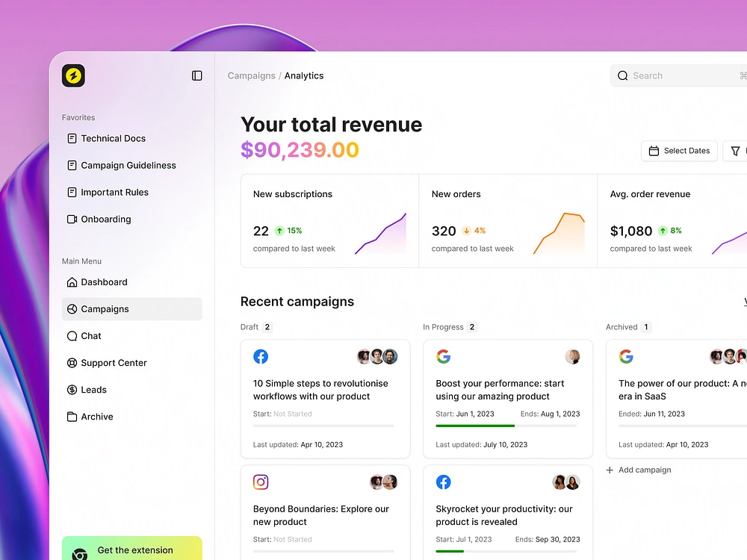This screenshot has height=560, width=747.
Task: Click the orange down arrow beside 4%
Action: (x=466, y=231)
